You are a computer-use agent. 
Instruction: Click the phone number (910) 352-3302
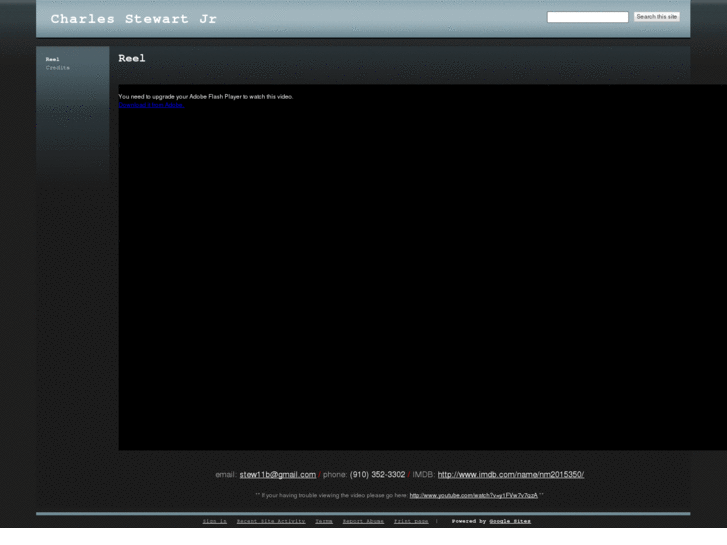point(377,474)
